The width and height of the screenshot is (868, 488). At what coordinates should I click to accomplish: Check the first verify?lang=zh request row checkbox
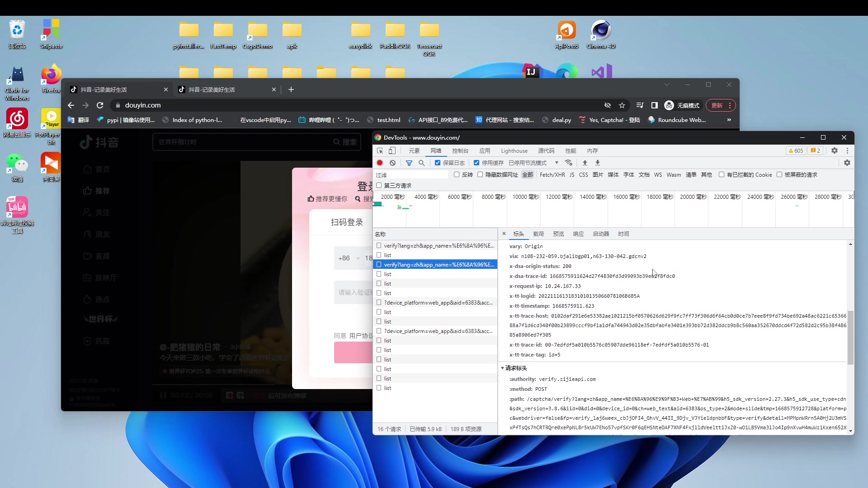(379, 246)
